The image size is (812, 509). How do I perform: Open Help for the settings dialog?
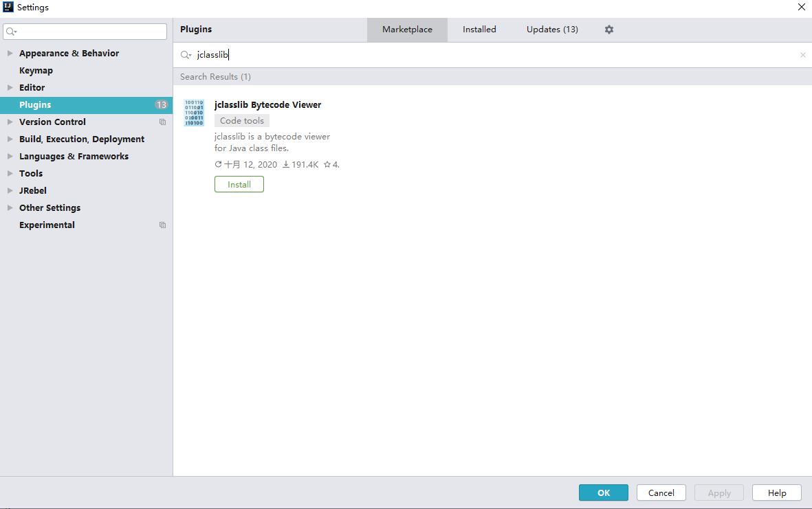(777, 493)
